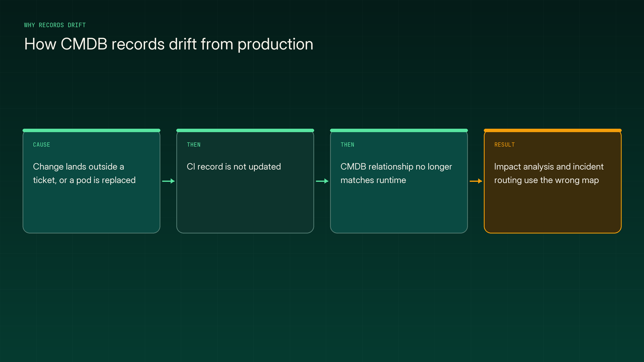The height and width of the screenshot is (362, 644).
Task: Select 'CMDB relationship no longer matches runtime' text
Action: tap(396, 173)
